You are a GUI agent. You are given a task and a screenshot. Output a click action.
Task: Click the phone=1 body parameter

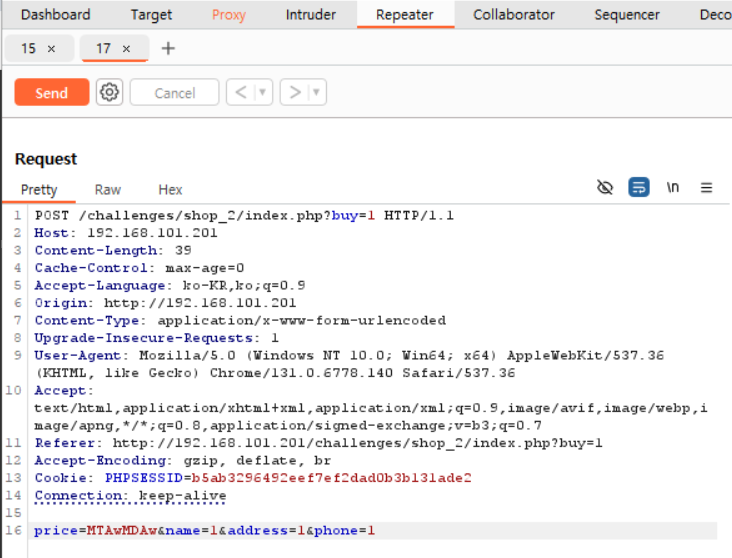(344, 530)
